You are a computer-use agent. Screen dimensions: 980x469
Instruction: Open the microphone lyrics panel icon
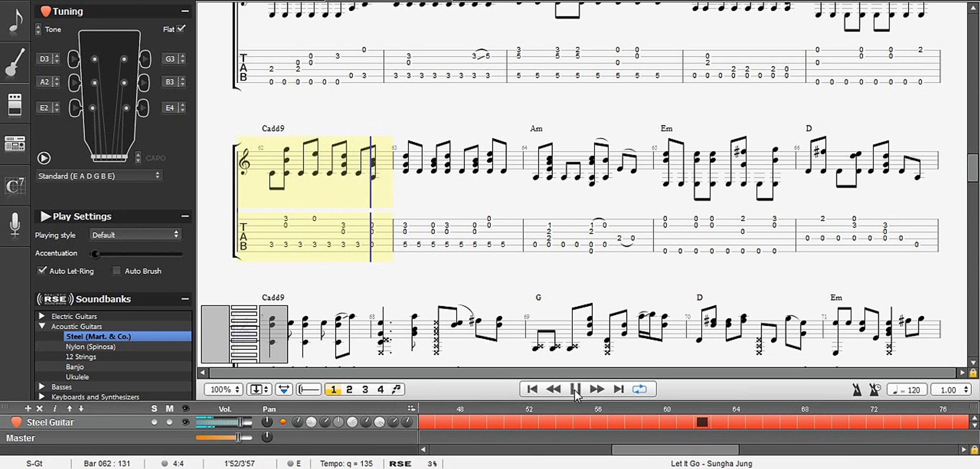pos(15,225)
